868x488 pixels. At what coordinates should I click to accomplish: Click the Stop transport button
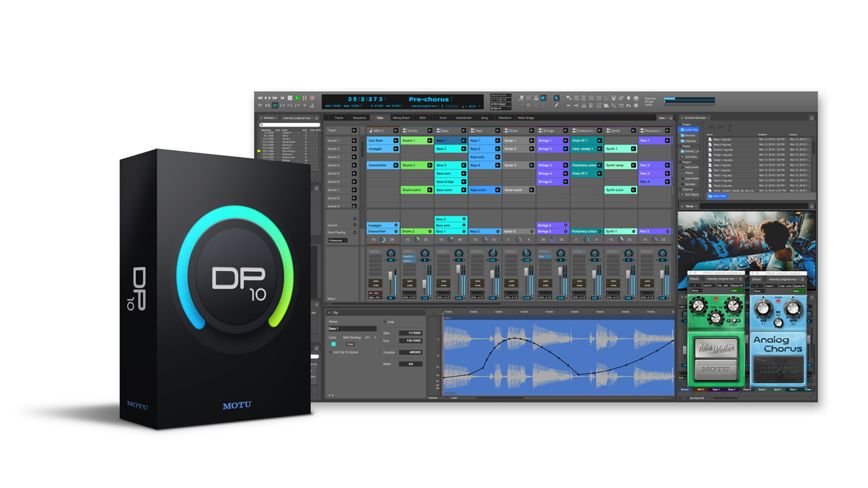point(290,98)
